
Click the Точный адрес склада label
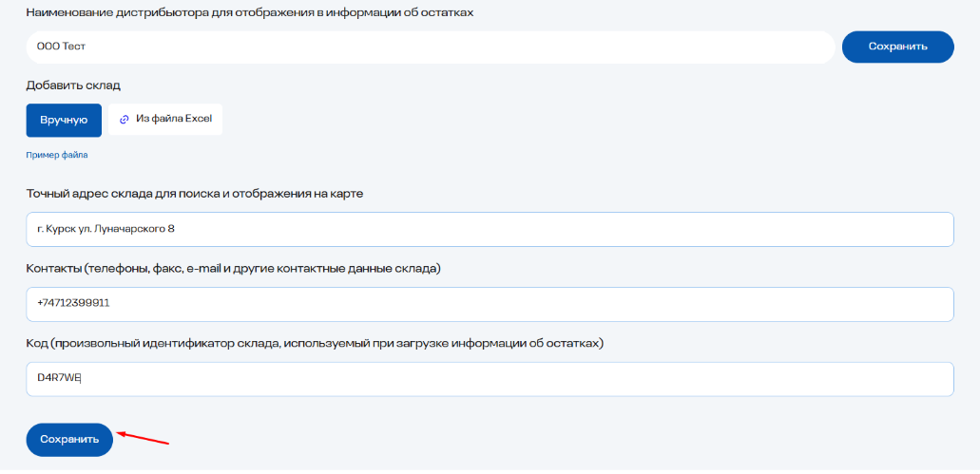click(195, 194)
